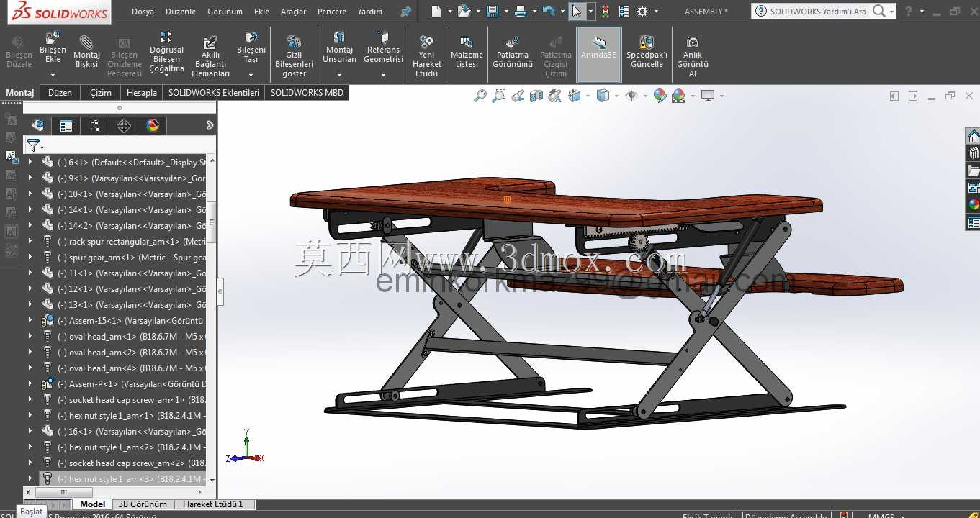Click the Open file icon
980x518 pixels.
pyautogui.click(x=464, y=12)
